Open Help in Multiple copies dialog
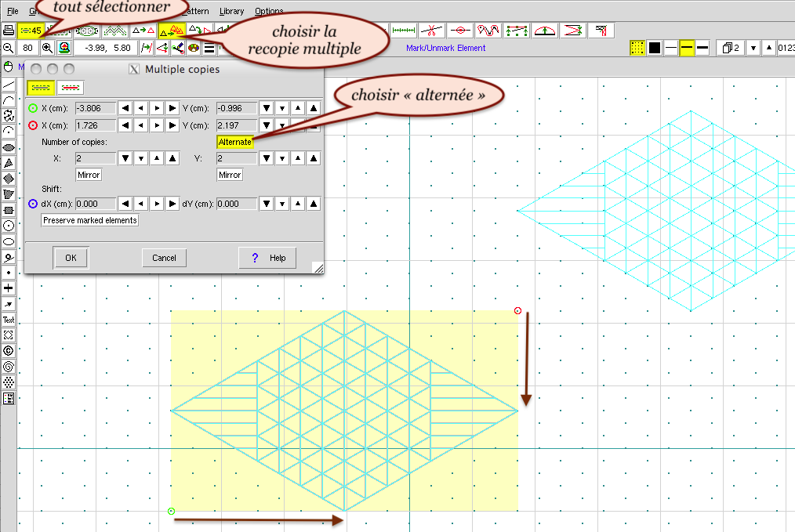The width and height of the screenshot is (795, 532). coord(267,258)
